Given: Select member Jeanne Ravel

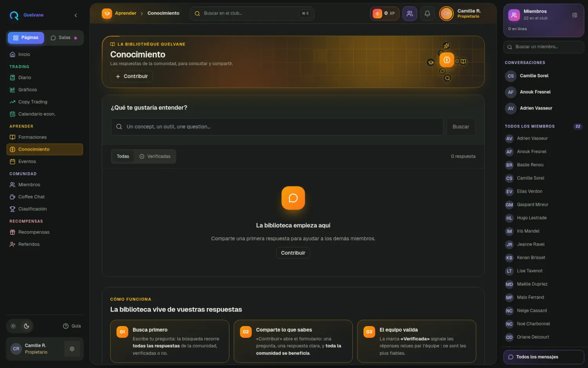Looking at the screenshot, I should coord(544,244).
